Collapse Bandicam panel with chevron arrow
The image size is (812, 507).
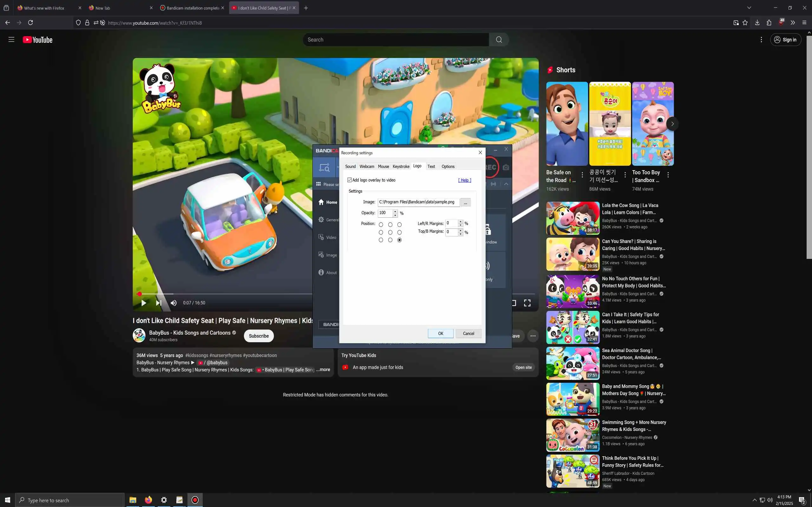[x=506, y=184]
